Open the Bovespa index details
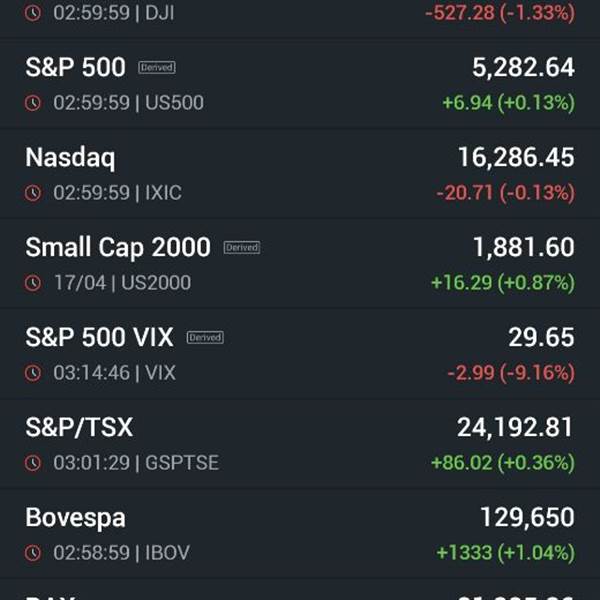 click(300, 534)
